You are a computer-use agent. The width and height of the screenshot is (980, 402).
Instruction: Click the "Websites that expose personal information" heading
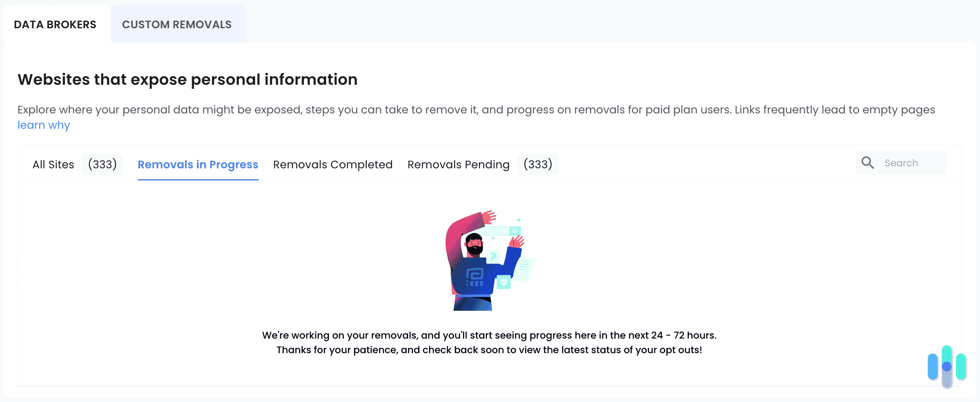coord(188,80)
